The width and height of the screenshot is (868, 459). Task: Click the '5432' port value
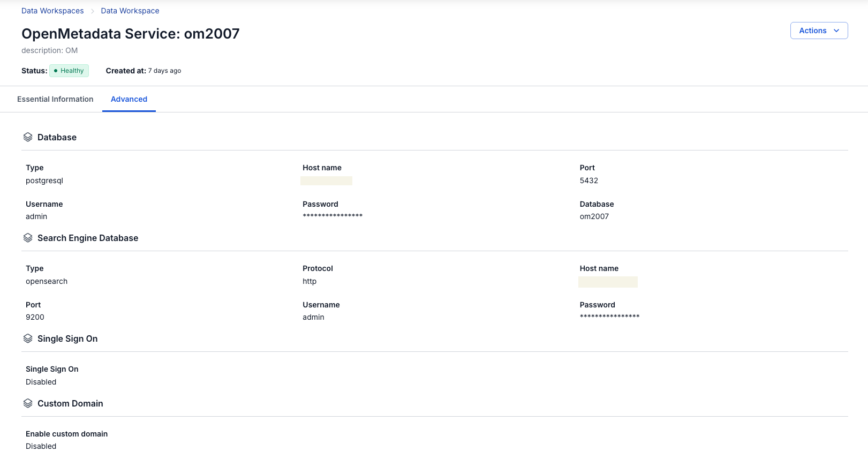click(589, 180)
